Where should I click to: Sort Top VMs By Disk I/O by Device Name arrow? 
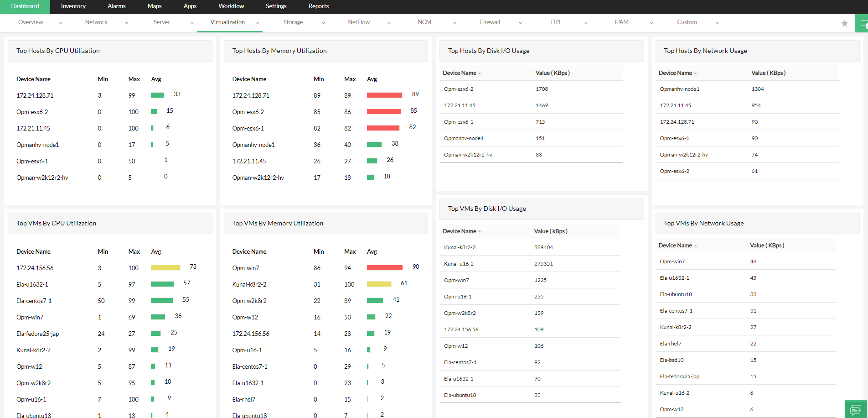click(480, 232)
